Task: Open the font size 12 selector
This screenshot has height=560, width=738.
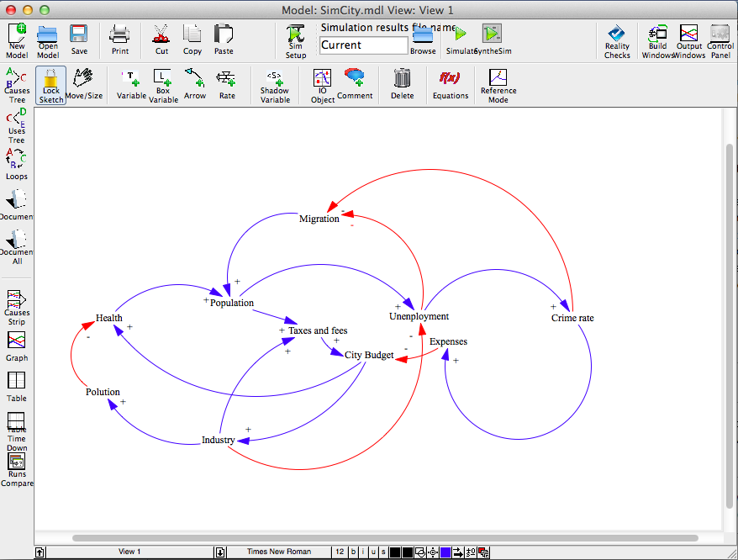Action: pos(340,552)
